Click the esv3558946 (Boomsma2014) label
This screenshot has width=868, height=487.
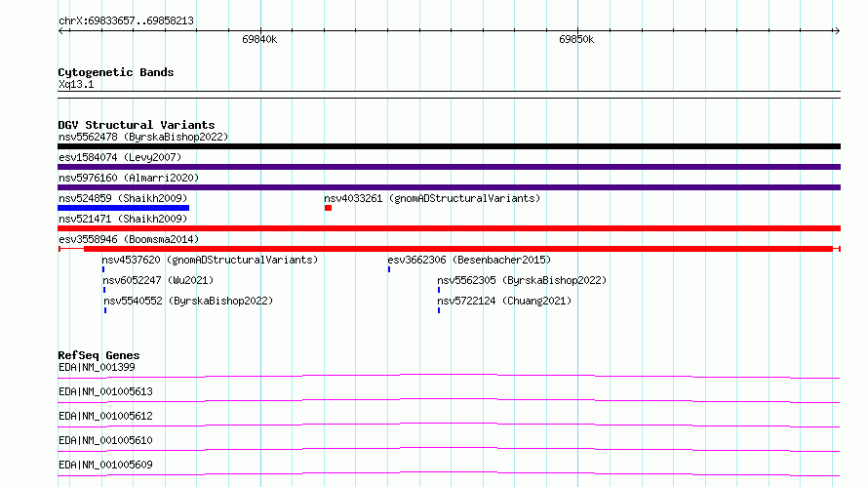click(x=129, y=239)
